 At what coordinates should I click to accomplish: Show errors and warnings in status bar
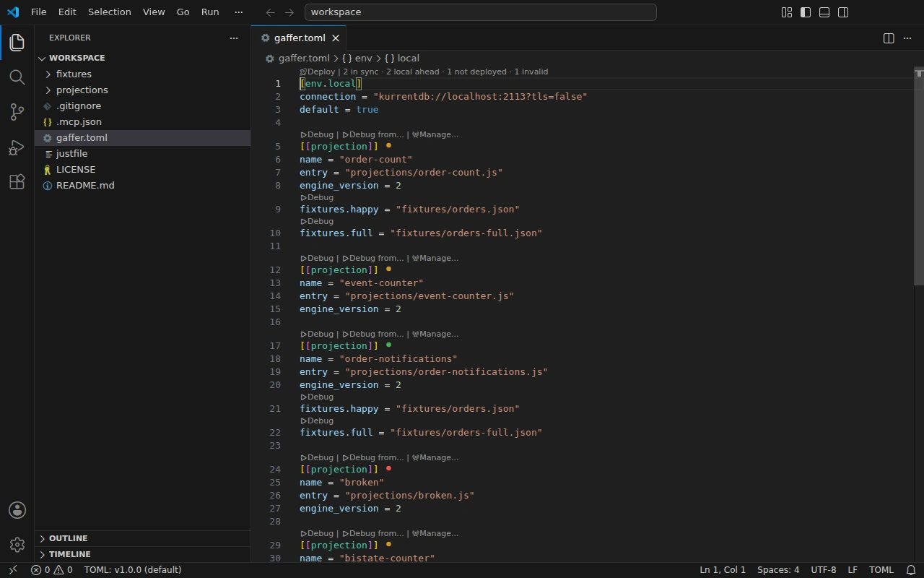[51, 570]
